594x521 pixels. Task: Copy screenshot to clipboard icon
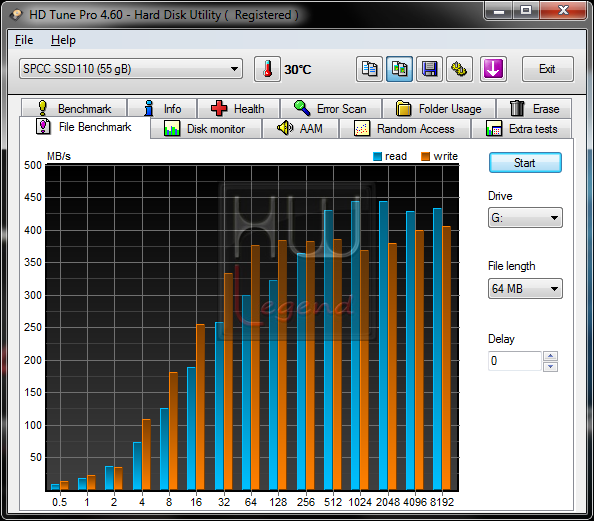tap(399, 69)
